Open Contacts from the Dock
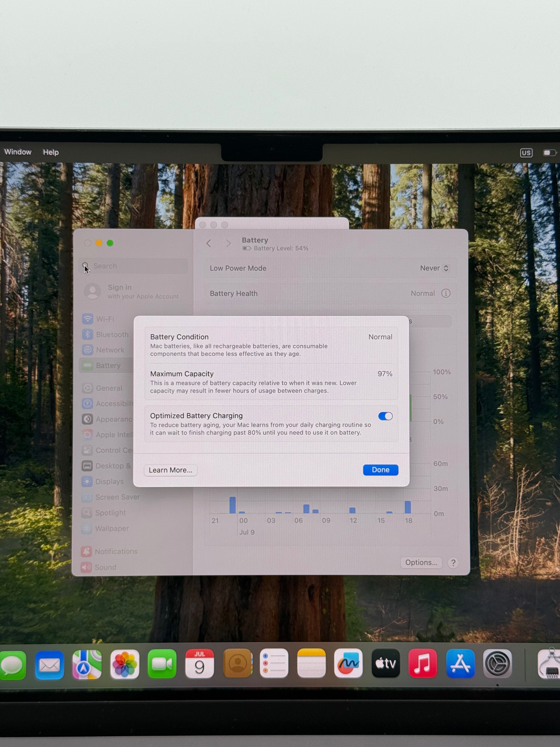The image size is (560, 747). [238, 663]
